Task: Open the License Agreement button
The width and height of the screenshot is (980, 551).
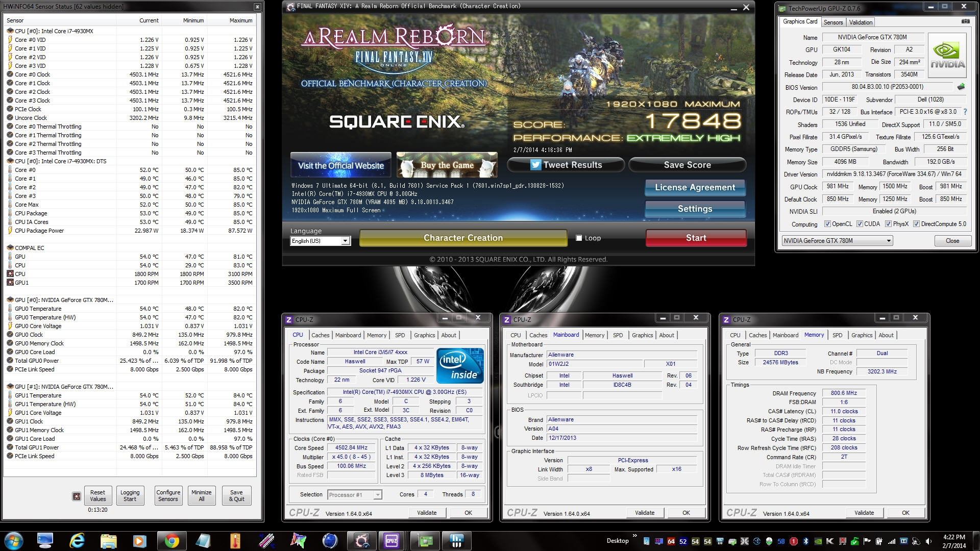Action: [695, 187]
